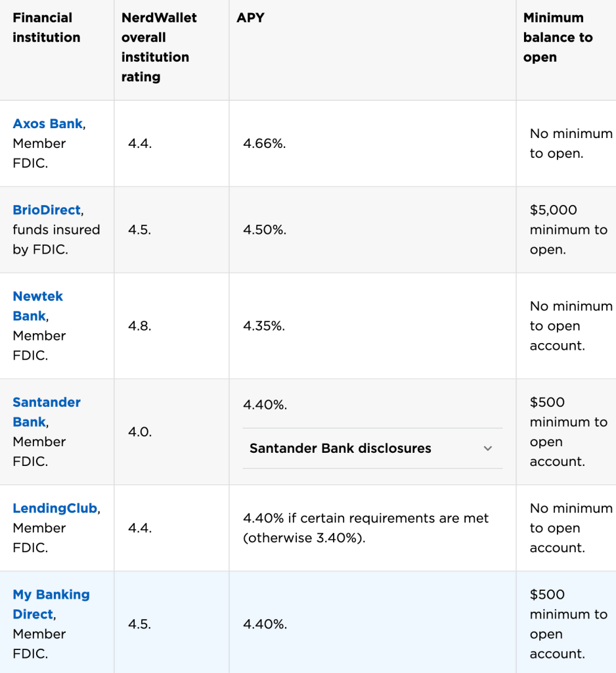Go to My Banking Direct link
The image size is (616, 673).
tap(51, 604)
